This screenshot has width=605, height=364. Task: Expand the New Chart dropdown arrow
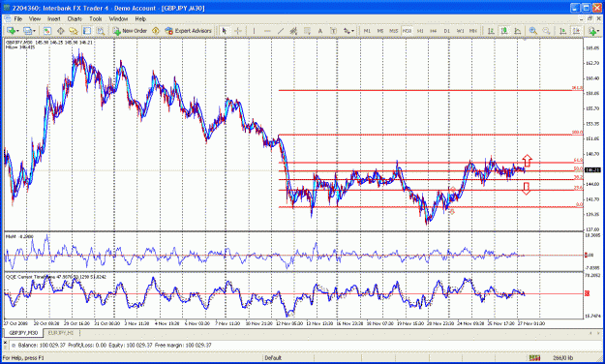tap(17, 31)
